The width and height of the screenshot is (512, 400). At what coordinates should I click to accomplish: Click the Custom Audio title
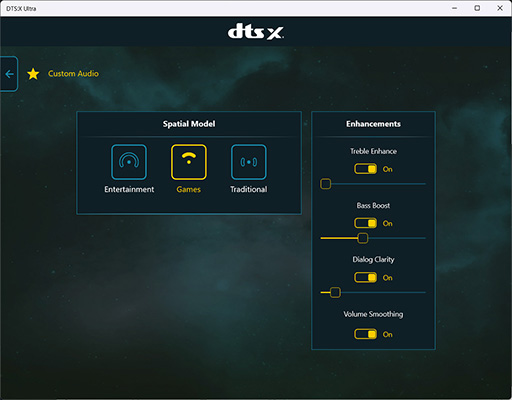click(x=73, y=74)
